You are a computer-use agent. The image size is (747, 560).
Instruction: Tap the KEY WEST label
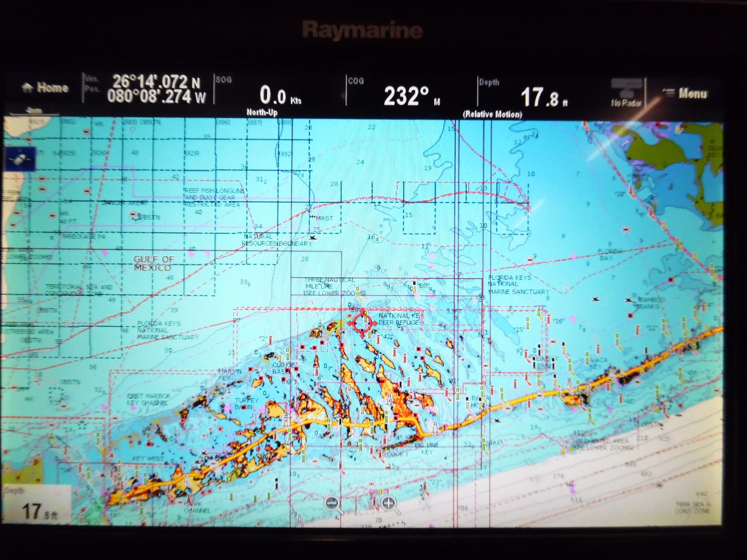click(148, 459)
